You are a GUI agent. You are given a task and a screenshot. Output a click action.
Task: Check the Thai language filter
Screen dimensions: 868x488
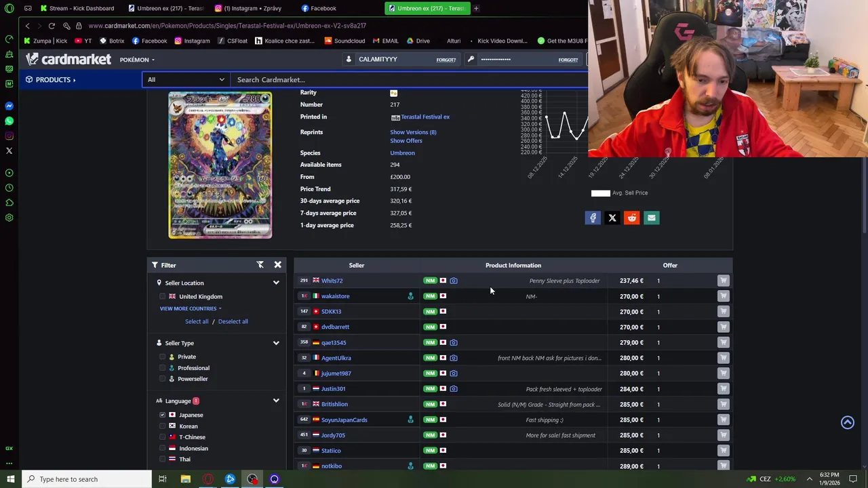[x=162, y=460]
